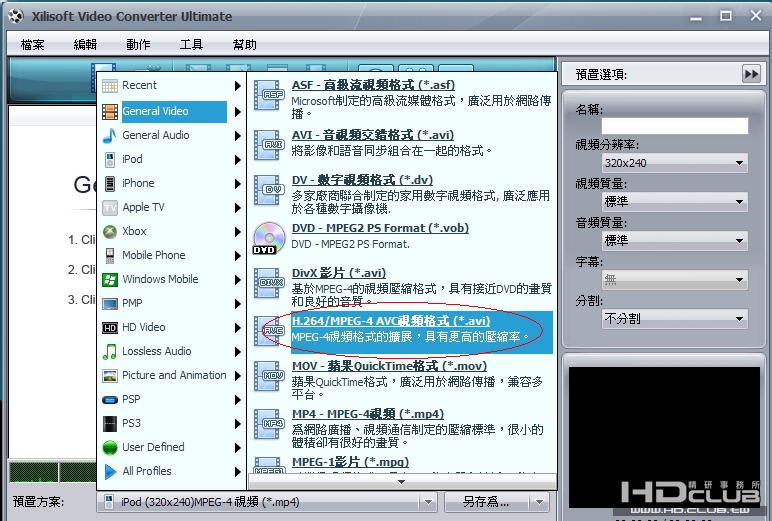The width and height of the screenshot is (772, 521).
Task: Click the Windows Mobile flag icon
Action: [110, 279]
